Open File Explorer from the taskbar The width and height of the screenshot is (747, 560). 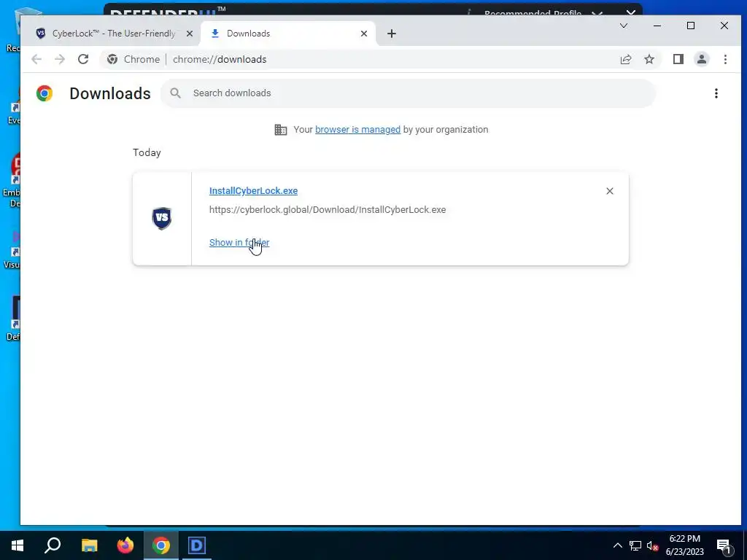89,545
